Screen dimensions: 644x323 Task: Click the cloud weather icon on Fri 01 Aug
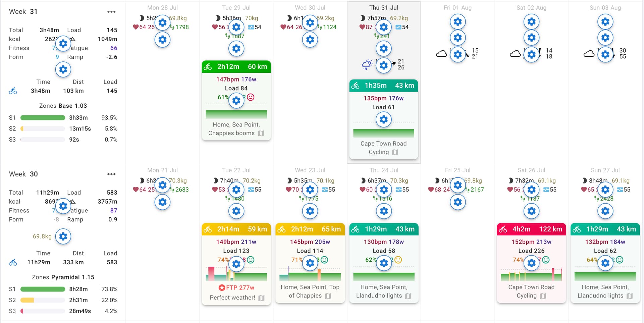pyautogui.click(x=441, y=54)
